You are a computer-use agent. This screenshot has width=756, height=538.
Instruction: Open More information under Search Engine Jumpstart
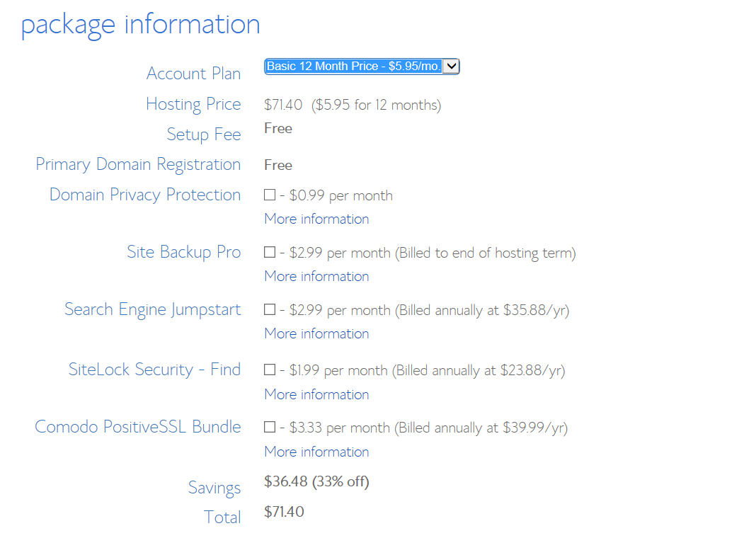(x=316, y=333)
